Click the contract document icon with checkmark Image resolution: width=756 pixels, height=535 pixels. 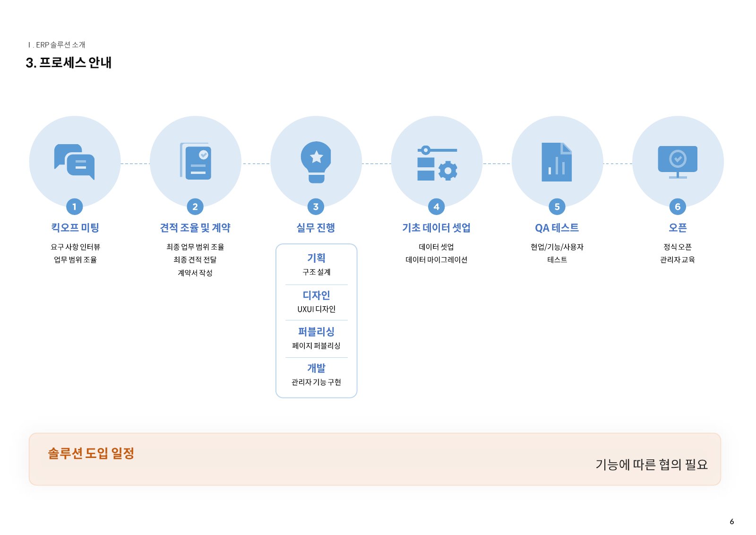(195, 161)
